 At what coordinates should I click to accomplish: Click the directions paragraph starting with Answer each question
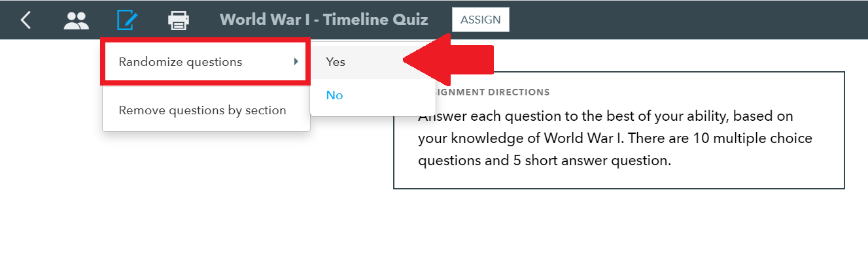(615, 138)
